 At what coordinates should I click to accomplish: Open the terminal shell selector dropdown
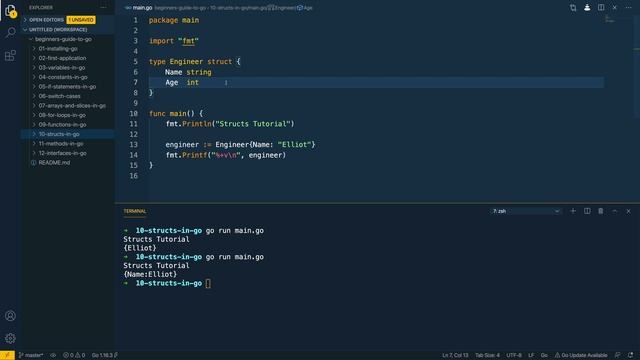[526, 211]
